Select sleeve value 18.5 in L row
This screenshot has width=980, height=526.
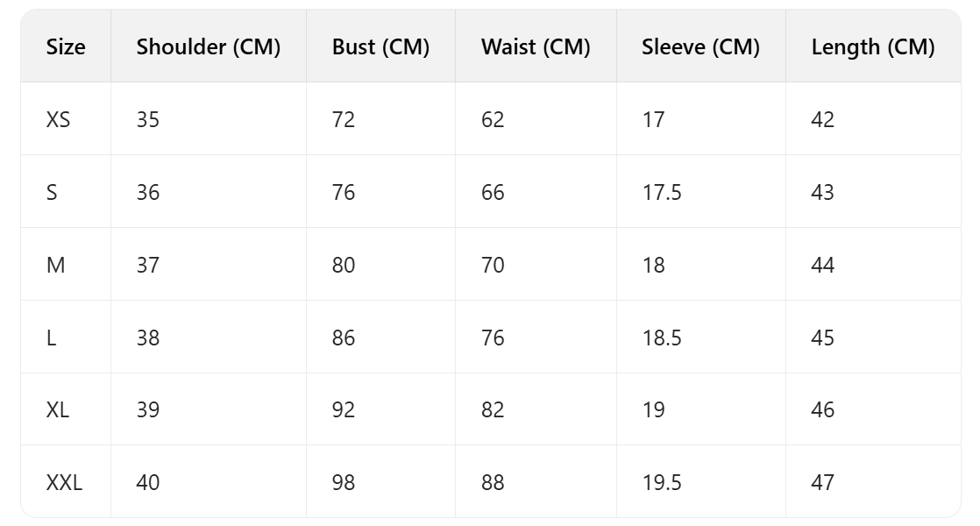(x=661, y=338)
